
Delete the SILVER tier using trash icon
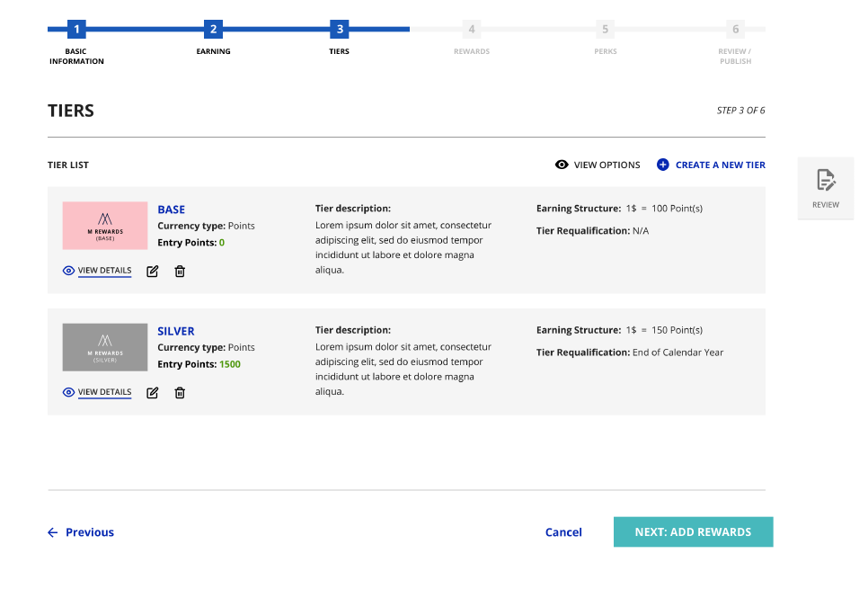point(180,392)
